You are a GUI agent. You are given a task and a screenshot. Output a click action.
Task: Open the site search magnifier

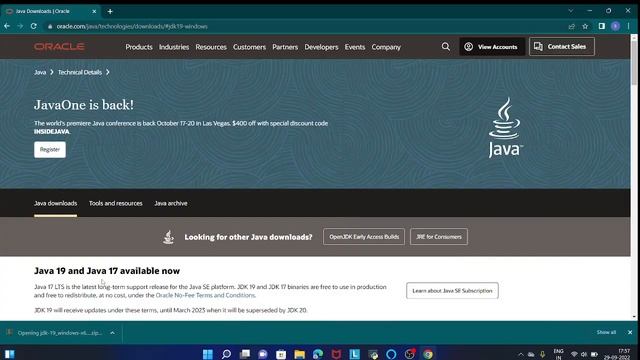pyautogui.click(x=446, y=47)
